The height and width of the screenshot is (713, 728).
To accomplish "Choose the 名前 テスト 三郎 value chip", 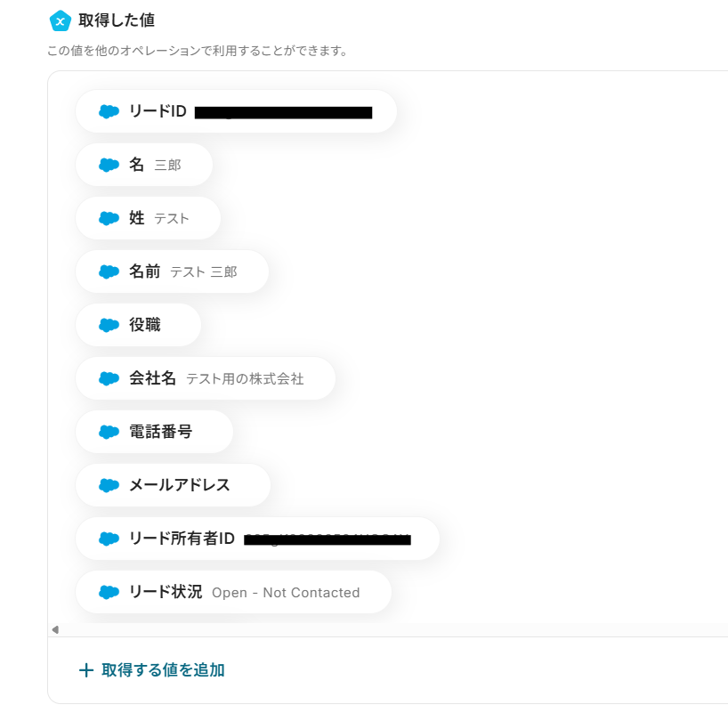I will 172,271.
